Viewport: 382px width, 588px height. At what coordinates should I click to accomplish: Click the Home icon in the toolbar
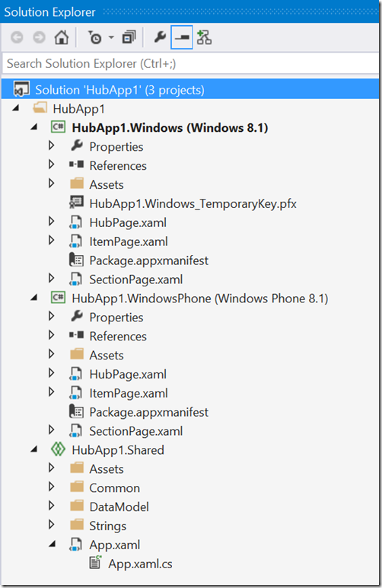point(62,37)
